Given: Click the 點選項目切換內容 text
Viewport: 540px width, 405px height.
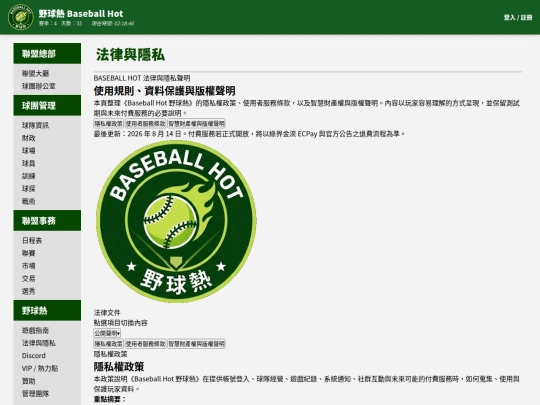Looking at the screenshot, I should point(121,323).
